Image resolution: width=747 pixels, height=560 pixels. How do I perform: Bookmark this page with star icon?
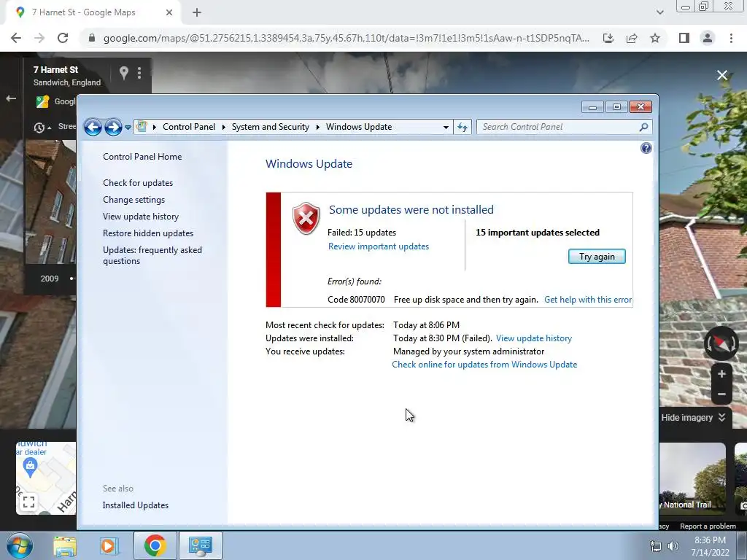655,38
